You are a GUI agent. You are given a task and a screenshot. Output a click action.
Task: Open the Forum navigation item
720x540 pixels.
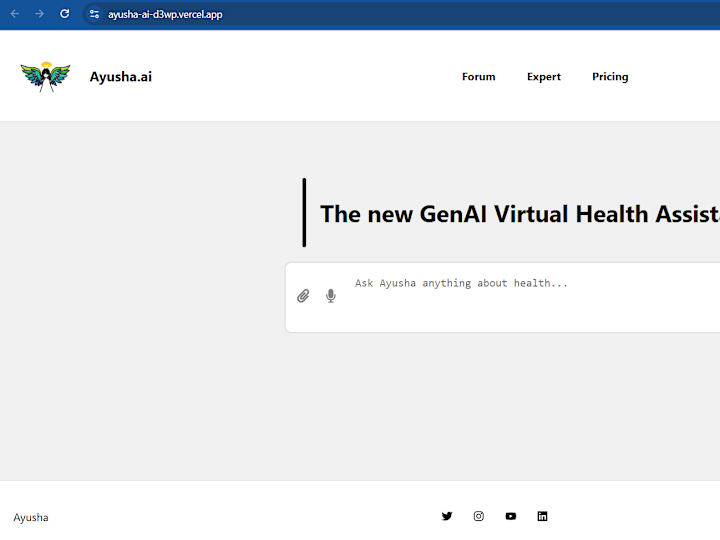[x=478, y=77]
